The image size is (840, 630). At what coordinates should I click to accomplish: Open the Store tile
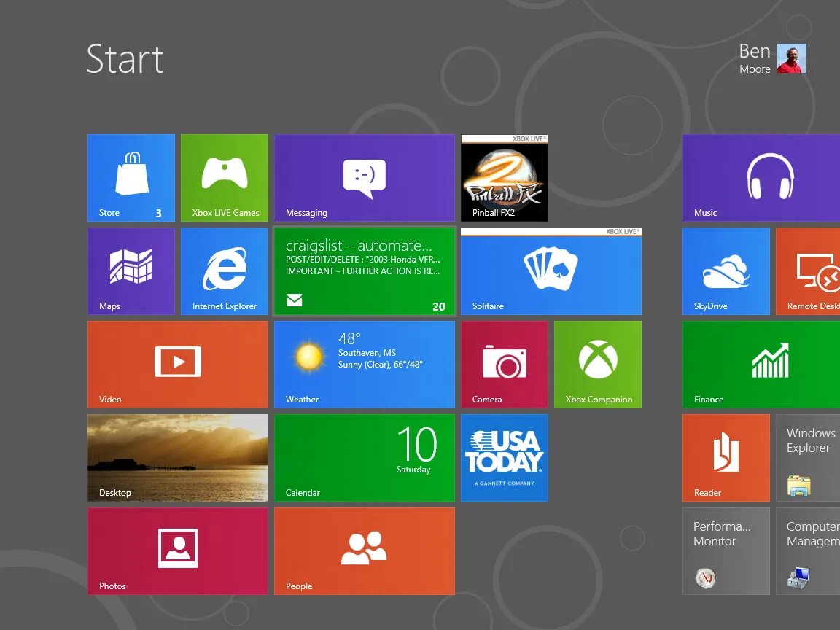[x=131, y=178]
